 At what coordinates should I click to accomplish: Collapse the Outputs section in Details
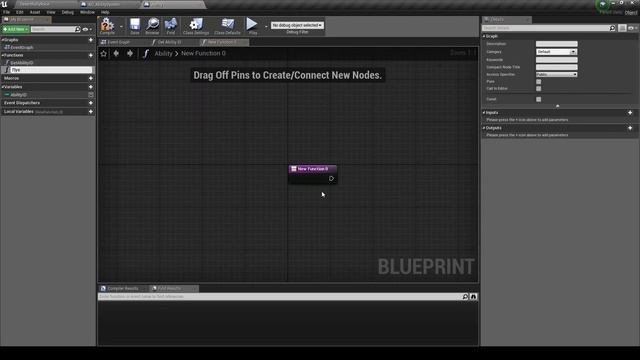[484, 128]
